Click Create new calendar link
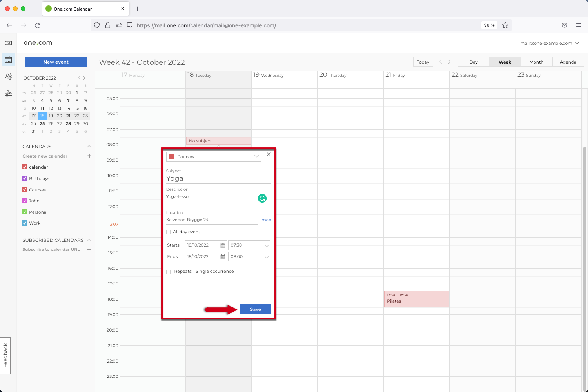The height and width of the screenshot is (392, 588). (x=45, y=156)
